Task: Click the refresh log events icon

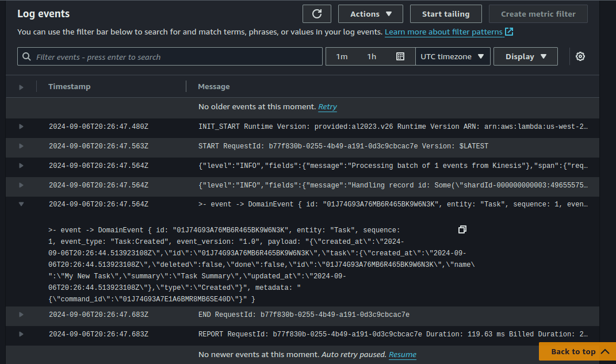Action: click(317, 14)
